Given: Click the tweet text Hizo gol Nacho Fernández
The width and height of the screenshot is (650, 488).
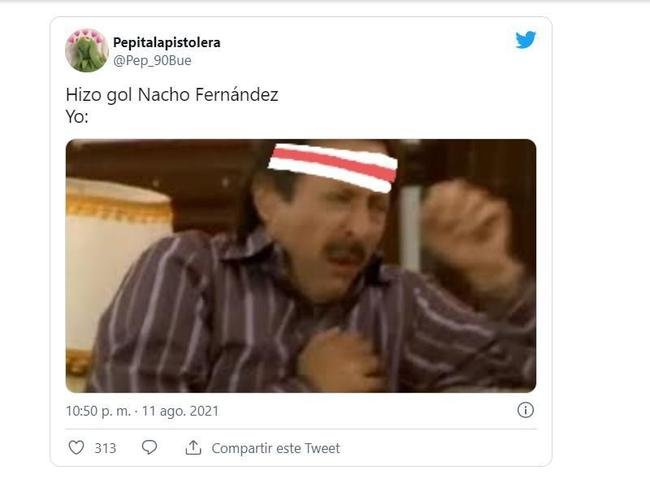Looking at the screenshot, I should pos(172,95).
